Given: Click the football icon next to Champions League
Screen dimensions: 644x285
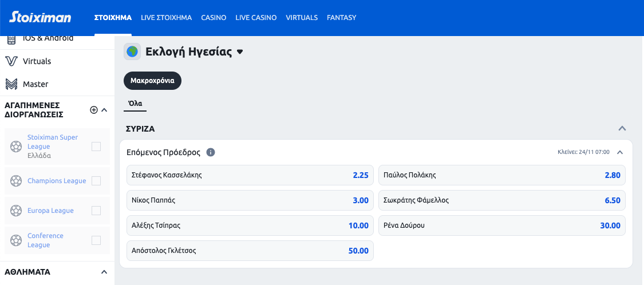Looking at the screenshot, I should (16, 181).
